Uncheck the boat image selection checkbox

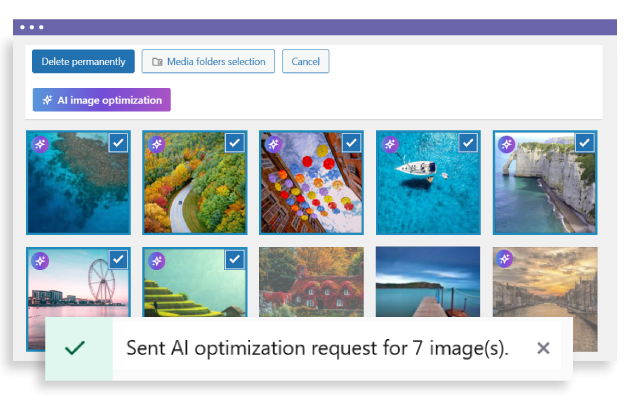click(468, 143)
